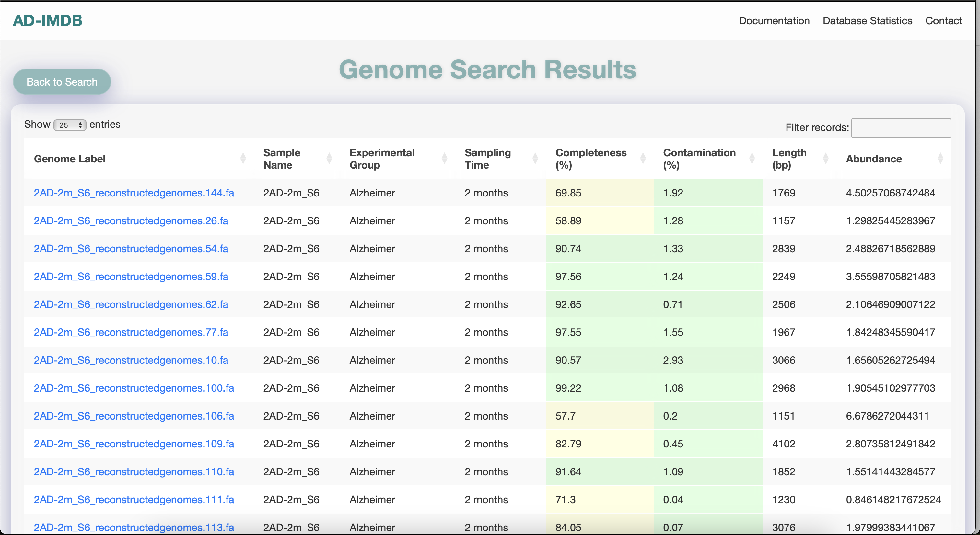
Task: Open 2AD-2m_S6_reconstructedgenomes.100.fa genome record
Action: pos(134,388)
